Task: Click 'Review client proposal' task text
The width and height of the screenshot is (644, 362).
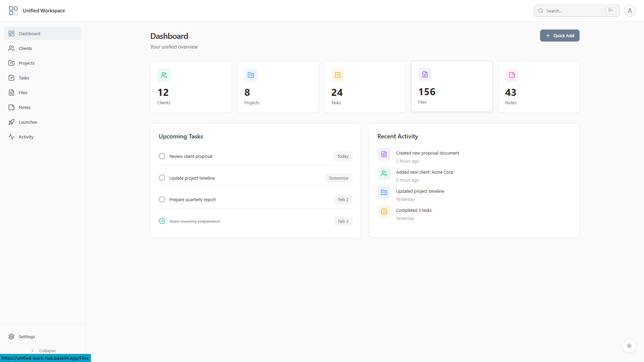Action: pos(191,156)
